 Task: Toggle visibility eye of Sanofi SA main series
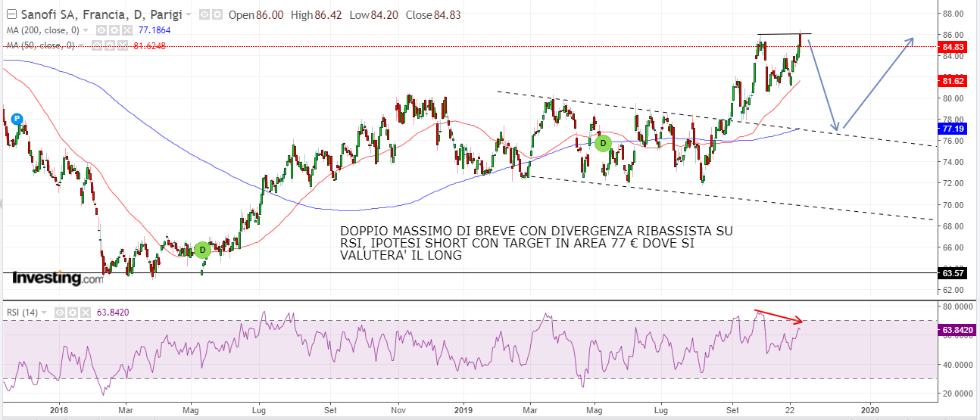tap(204, 14)
